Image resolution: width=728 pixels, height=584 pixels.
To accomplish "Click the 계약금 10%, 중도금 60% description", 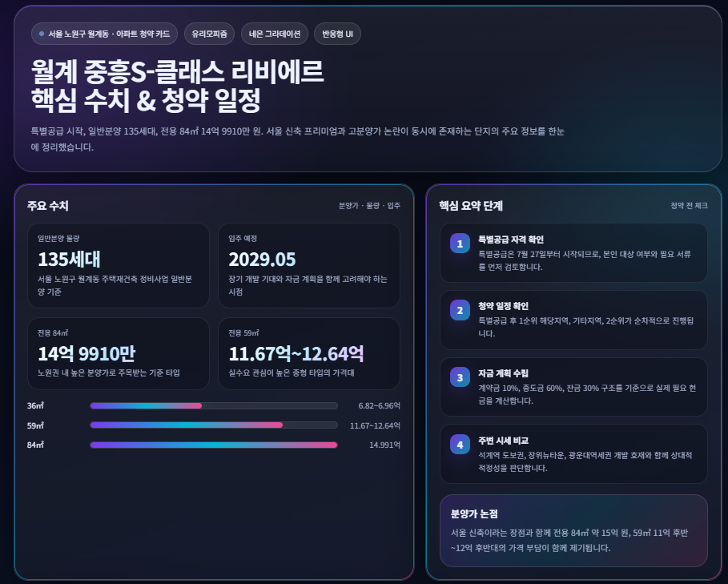I will (x=587, y=394).
